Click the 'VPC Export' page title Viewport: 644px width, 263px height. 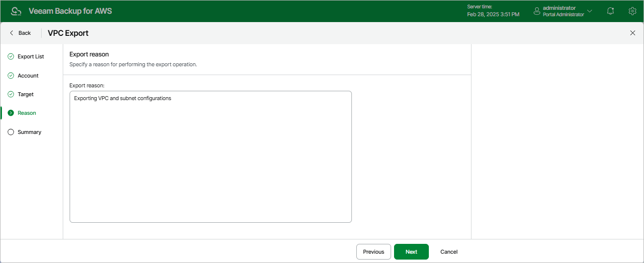(x=68, y=33)
